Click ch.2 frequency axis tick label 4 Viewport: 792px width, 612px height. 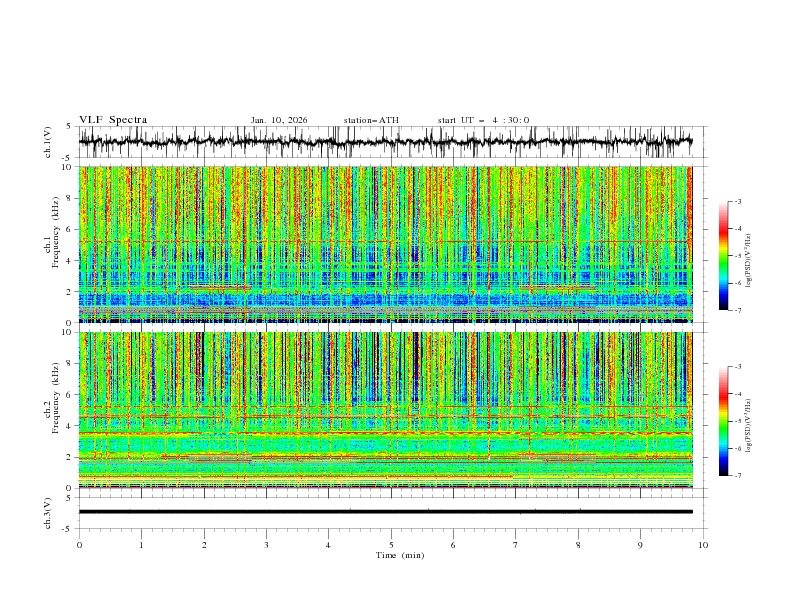tap(71, 426)
